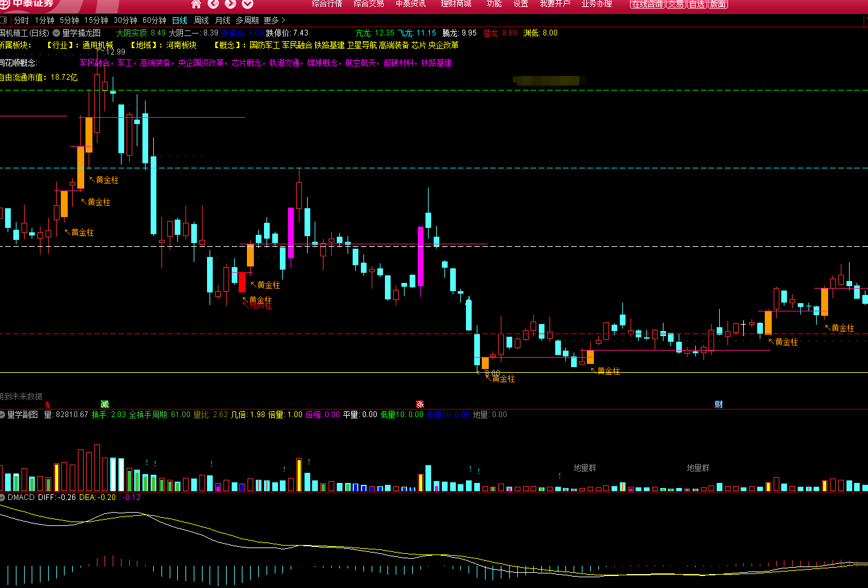Click the 全换手周期: 61.00 value
The width and height of the screenshot is (868, 588).
160,415
